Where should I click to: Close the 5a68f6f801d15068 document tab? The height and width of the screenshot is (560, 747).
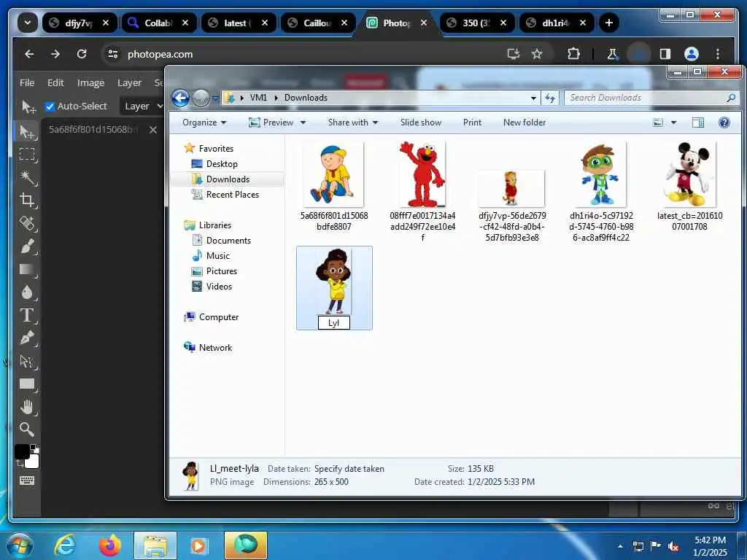[153, 130]
